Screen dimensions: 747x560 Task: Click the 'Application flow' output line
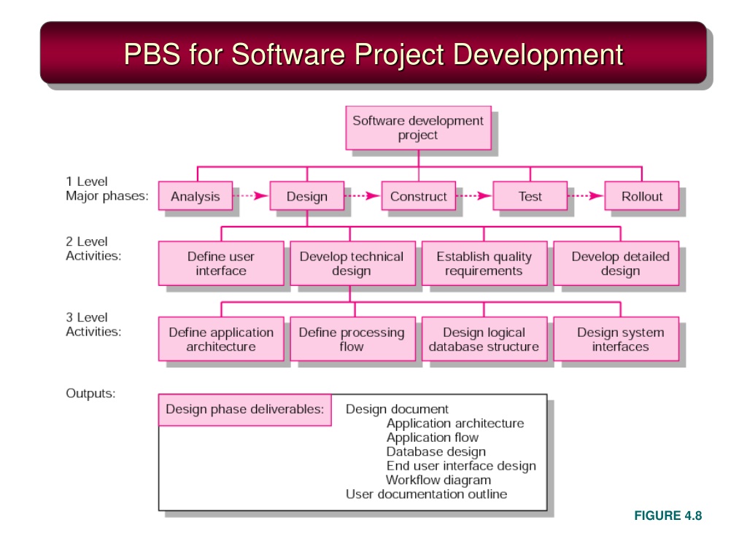(x=432, y=437)
